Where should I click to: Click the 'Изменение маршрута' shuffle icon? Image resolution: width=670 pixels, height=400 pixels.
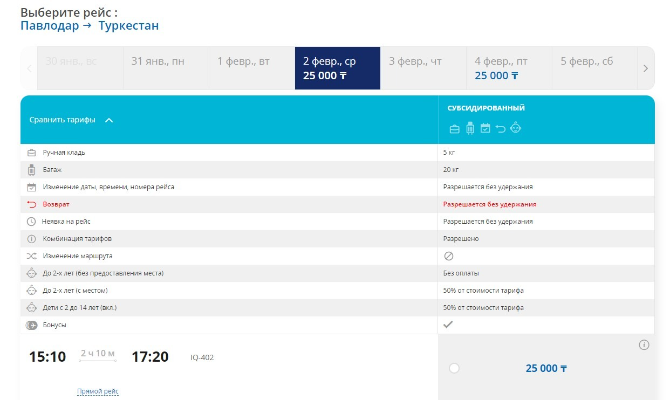pyautogui.click(x=32, y=256)
